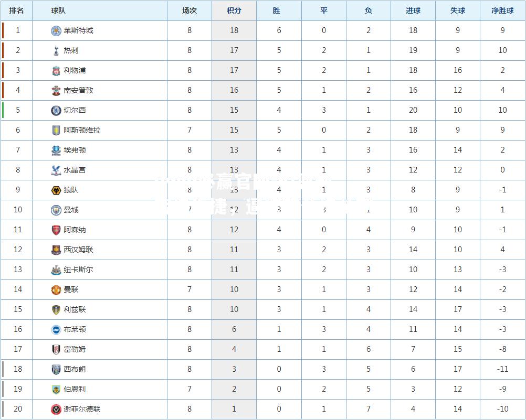The image size is (526, 420).
Task: Click the Crystal Palace eagle badge
Action: click(56, 170)
